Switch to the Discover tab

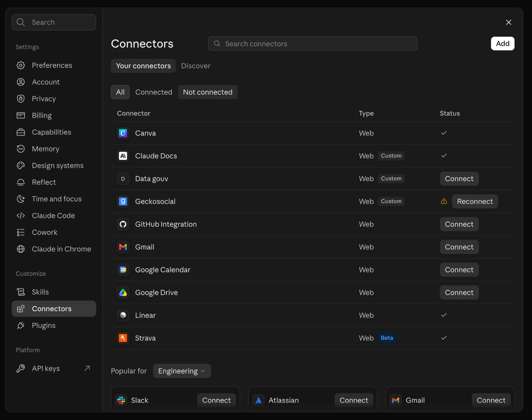(x=196, y=66)
